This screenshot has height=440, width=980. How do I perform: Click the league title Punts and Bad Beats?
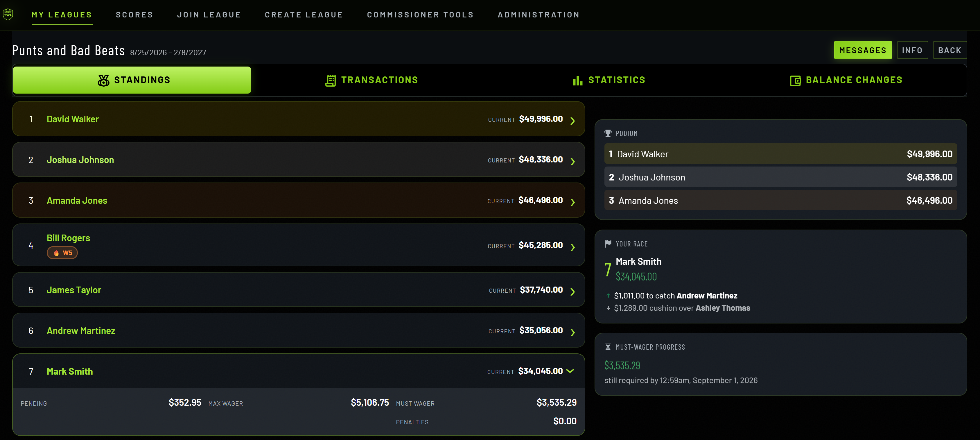[x=69, y=51]
